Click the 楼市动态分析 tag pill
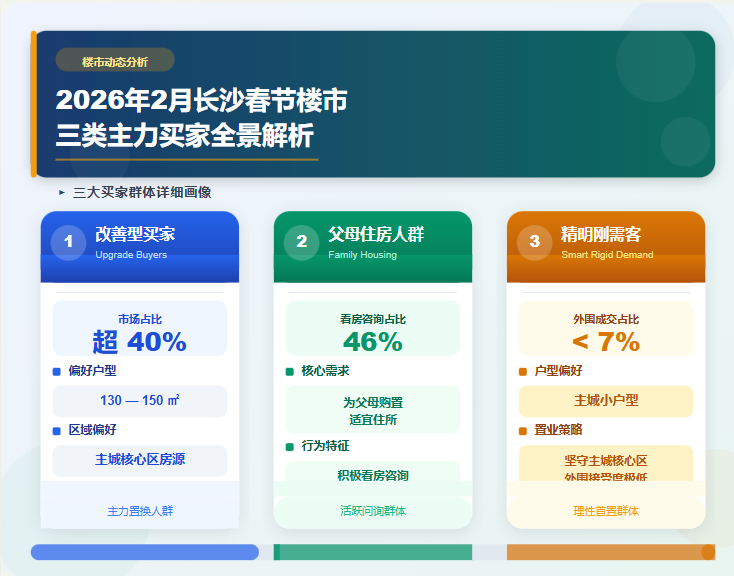734x576 pixels. coord(115,59)
